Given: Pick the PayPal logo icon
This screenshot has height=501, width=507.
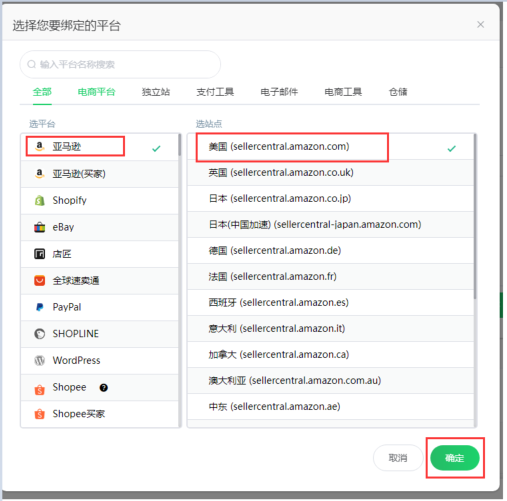Looking at the screenshot, I should click(x=40, y=307).
